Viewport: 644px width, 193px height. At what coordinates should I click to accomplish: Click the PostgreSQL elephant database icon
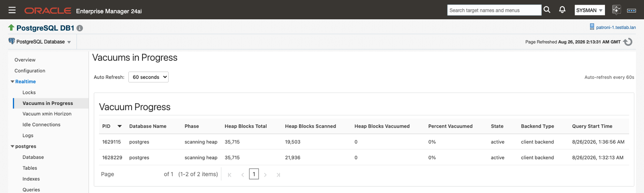coord(11,41)
